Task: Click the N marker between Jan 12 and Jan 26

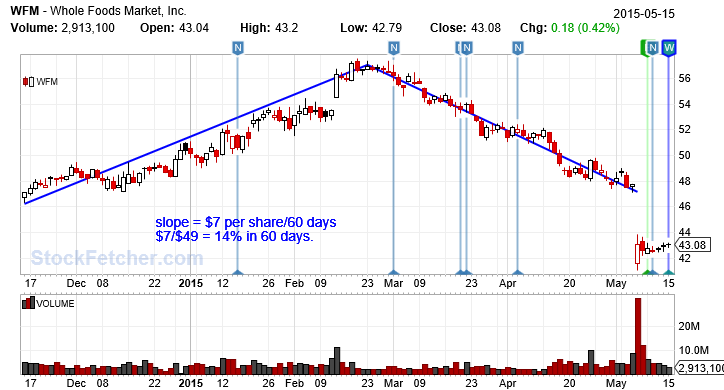Action: pyautogui.click(x=237, y=48)
